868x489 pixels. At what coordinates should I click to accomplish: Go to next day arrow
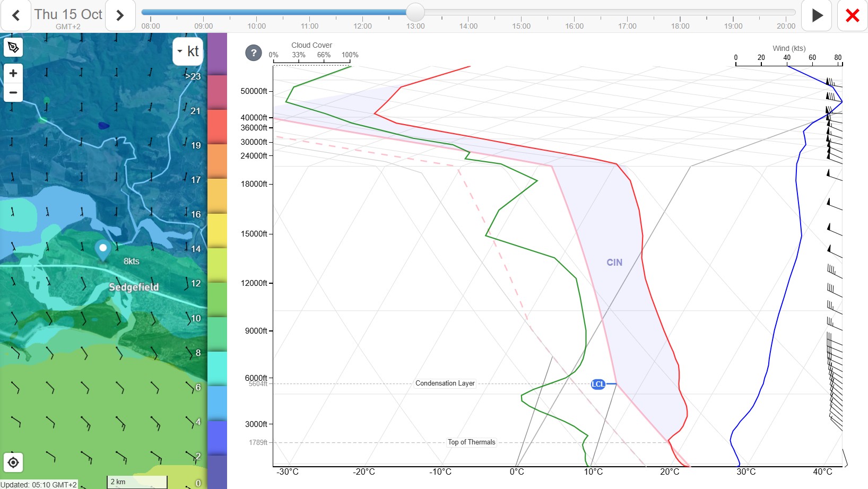point(120,15)
